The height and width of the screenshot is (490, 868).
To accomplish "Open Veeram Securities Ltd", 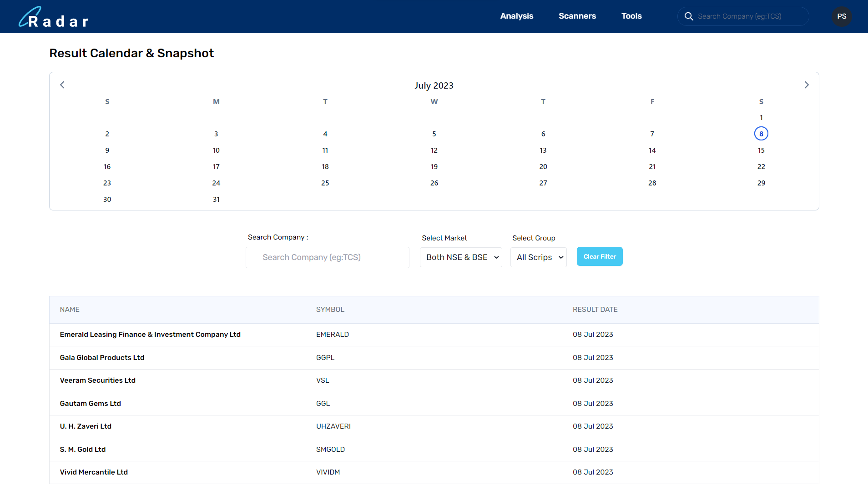I will pyautogui.click(x=97, y=380).
